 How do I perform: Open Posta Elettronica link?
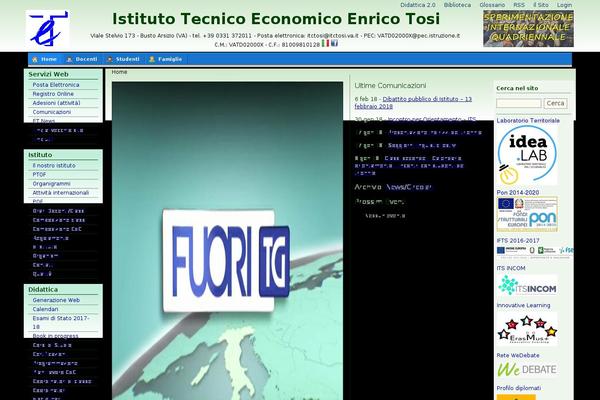pos(56,85)
